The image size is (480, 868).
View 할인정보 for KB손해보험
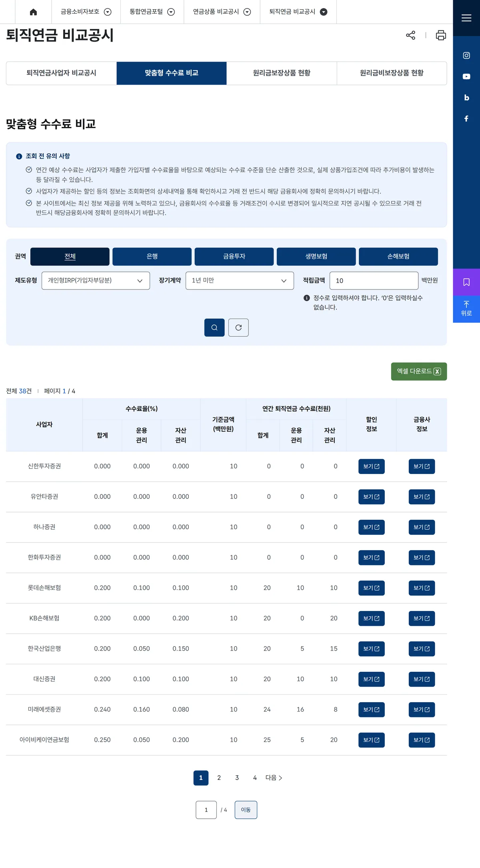(372, 619)
